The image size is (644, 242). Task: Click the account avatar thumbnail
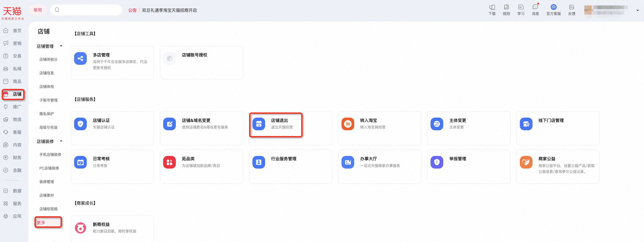pyautogui.click(x=588, y=10)
